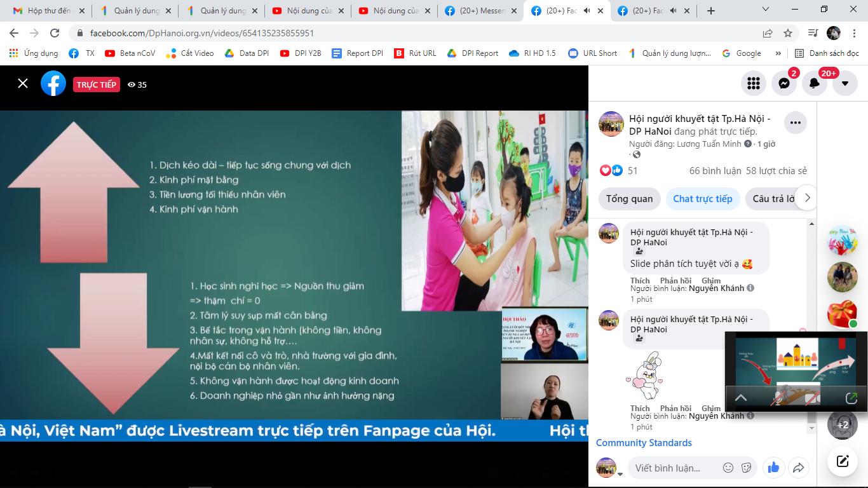The width and height of the screenshot is (868, 488).
Task: Go back with the browser back arrow
Action: tap(14, 33)
